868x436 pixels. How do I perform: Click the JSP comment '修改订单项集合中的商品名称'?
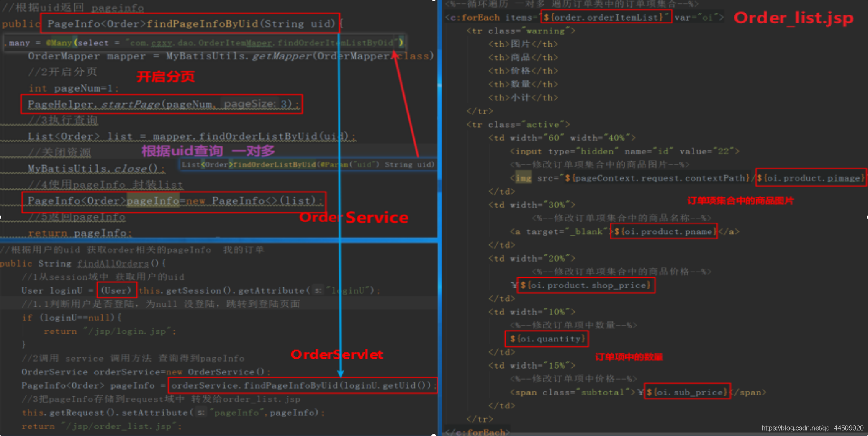coord(621,218)
